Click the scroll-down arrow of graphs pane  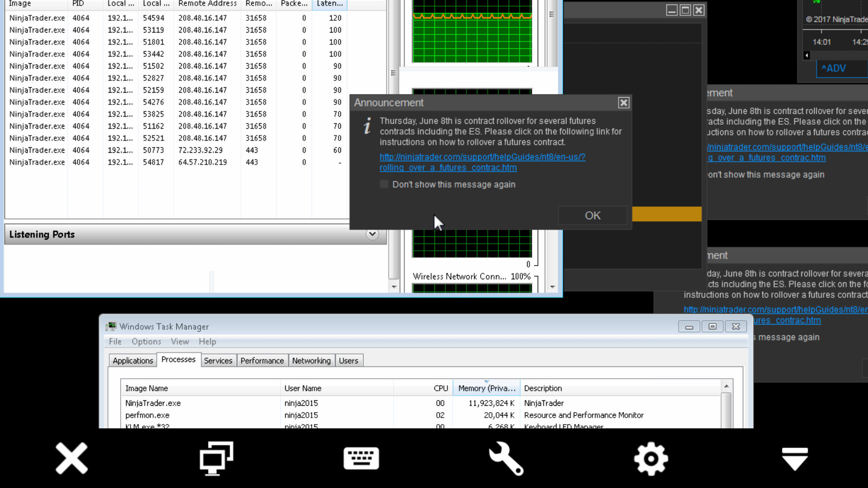point(552,287)
